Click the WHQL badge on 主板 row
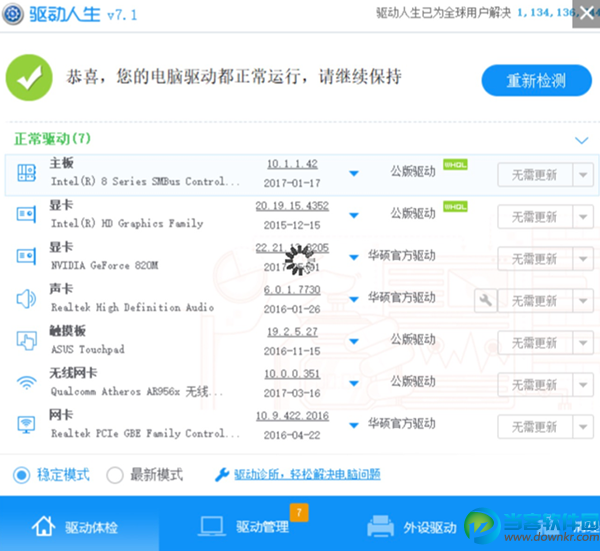600x551 pixels. click(455, 165)
